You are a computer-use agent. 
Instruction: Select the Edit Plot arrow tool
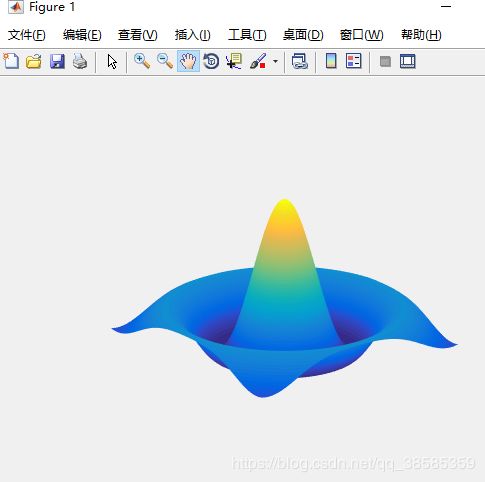pos(112,62)
